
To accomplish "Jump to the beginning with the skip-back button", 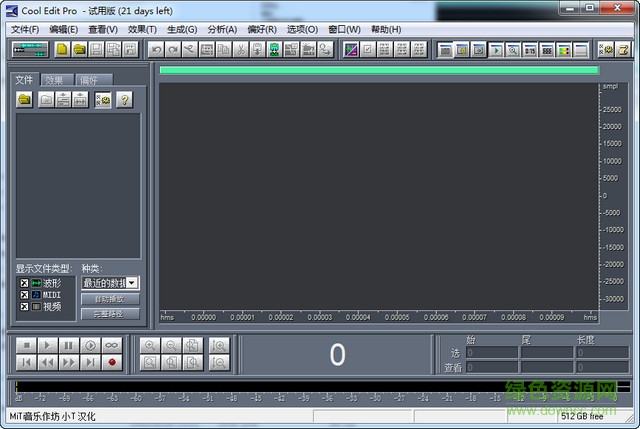I will tap(27, 362).
